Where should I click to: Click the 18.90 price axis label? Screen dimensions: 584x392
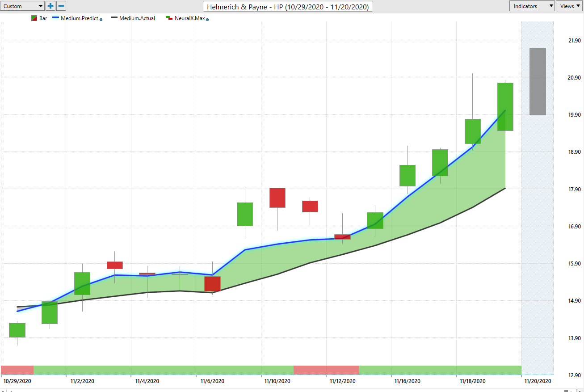click(x=574, y=152)
